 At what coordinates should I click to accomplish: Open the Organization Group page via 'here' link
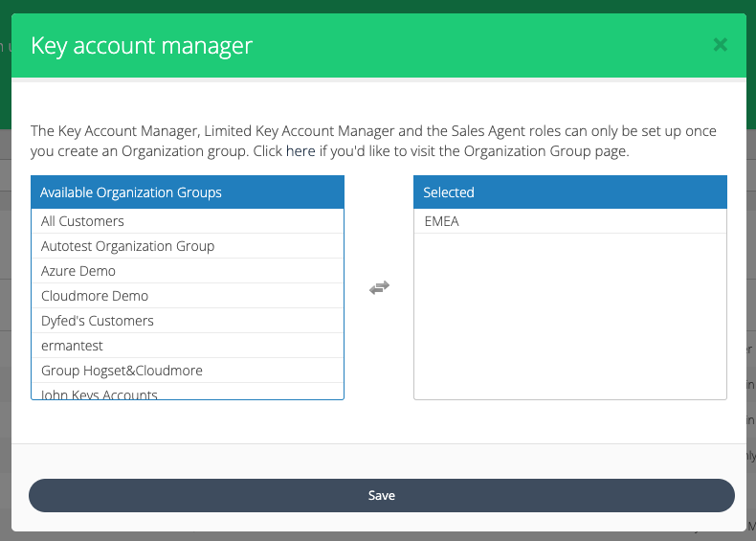300,151
